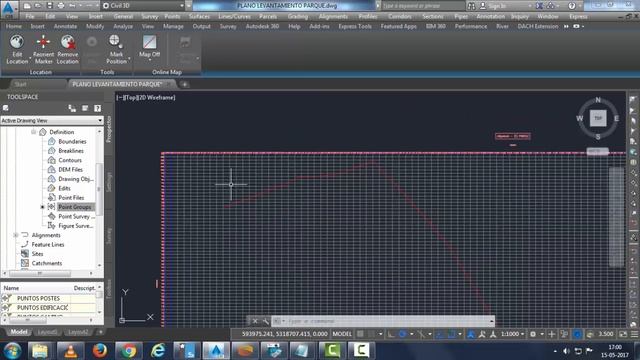
Task: Select the DEM Files tree item
Action: click(x=70, y=169)
